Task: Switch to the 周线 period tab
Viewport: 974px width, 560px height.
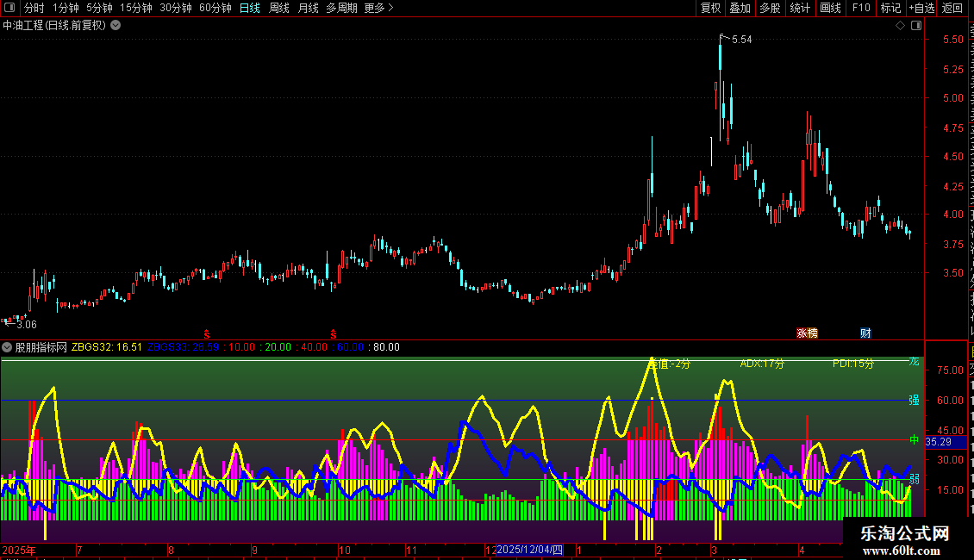Action: coord(279,8)
